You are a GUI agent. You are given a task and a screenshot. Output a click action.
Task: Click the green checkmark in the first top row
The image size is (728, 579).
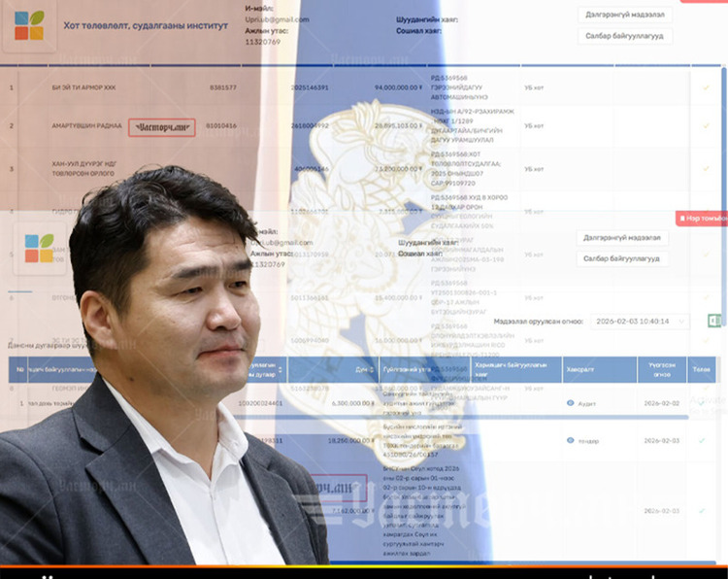[706, 87]
